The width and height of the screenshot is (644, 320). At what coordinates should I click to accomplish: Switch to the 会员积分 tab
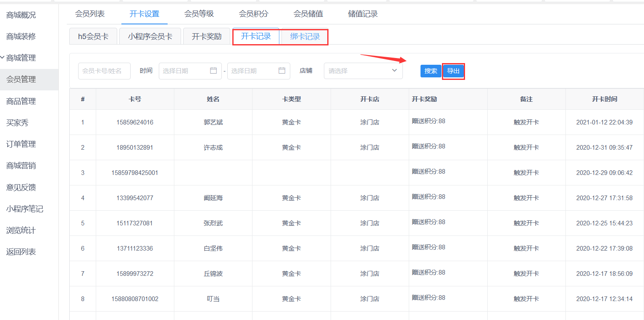(x=254, y=14)
